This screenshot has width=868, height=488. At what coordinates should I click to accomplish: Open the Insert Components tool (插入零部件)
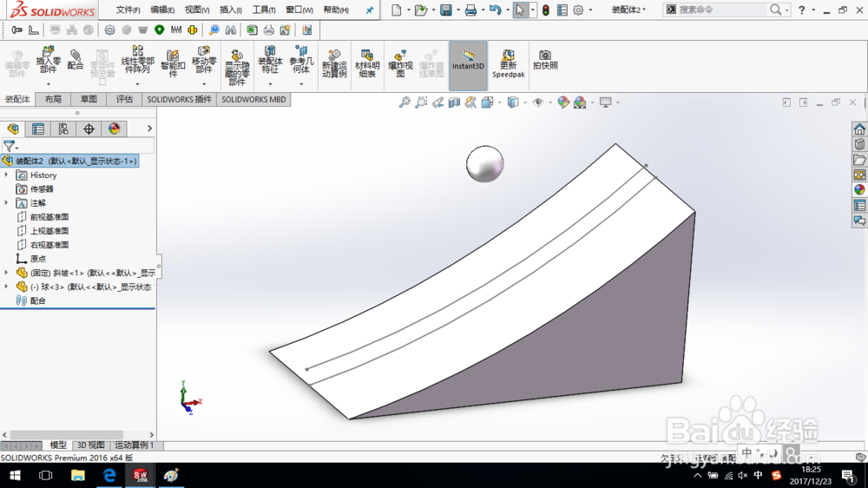(48, 61)
